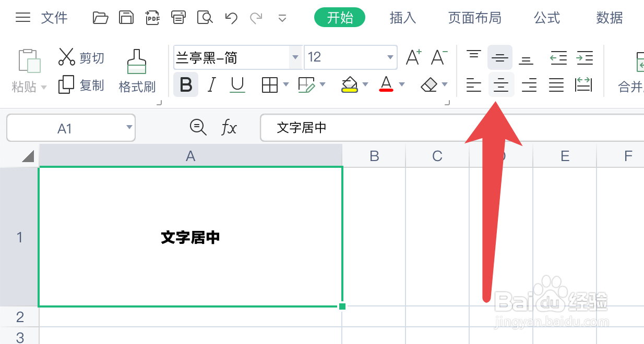
Task: Open the fill color bucket icon
Action: pos(349,84)
